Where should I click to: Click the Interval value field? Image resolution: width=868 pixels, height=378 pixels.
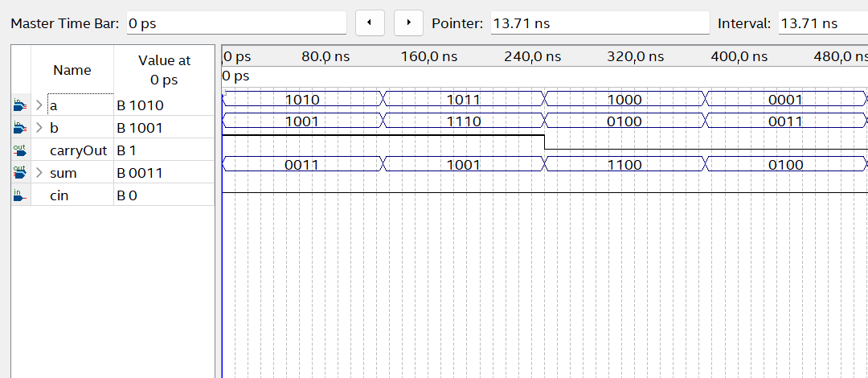(x=821, y=23)
